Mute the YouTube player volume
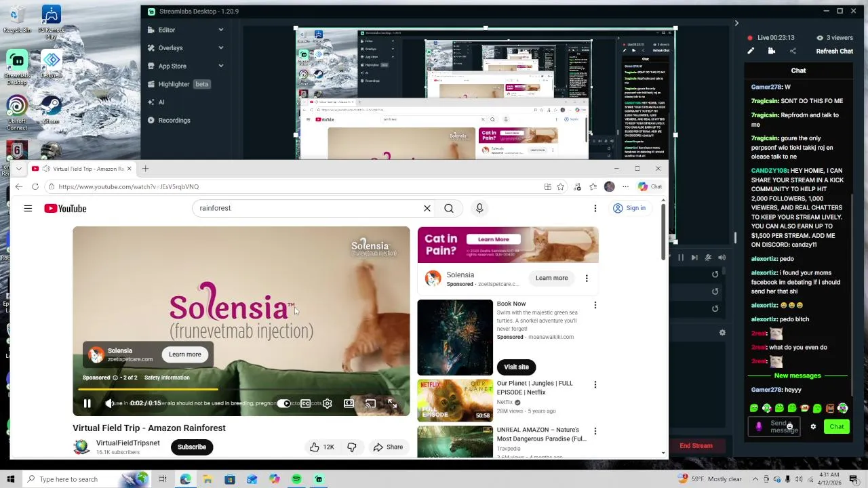This screenshot has height=488, width=868. [x=110, y=403]
